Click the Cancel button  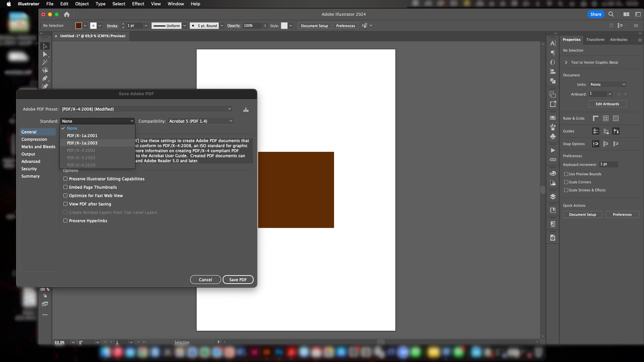205,280
